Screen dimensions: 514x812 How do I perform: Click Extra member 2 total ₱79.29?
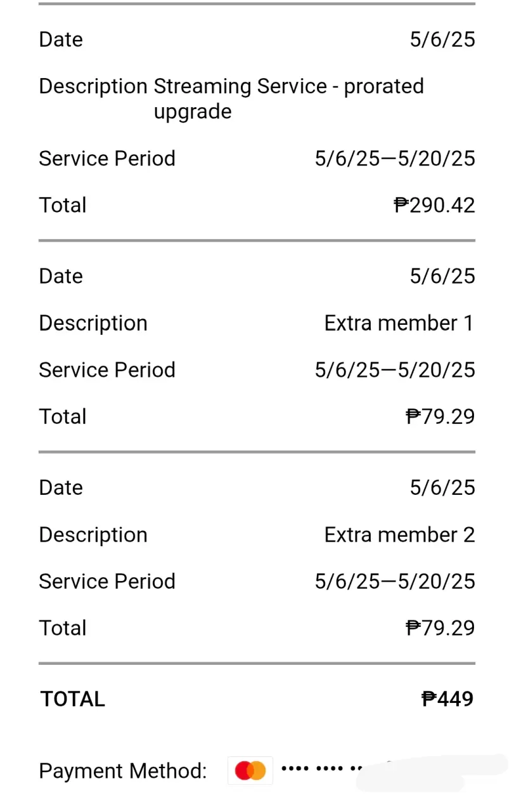440,628
